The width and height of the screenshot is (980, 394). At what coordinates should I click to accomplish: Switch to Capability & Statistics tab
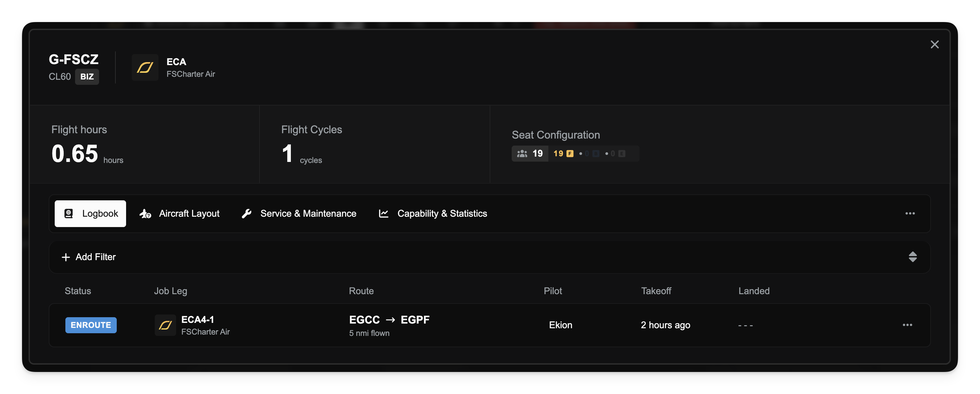pos(433,214)
